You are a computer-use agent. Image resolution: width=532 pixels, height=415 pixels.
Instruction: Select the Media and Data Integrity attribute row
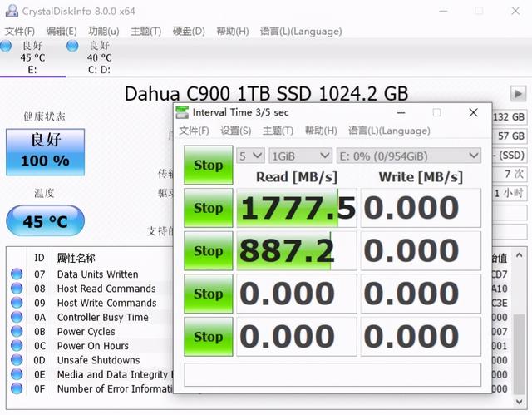108,375
